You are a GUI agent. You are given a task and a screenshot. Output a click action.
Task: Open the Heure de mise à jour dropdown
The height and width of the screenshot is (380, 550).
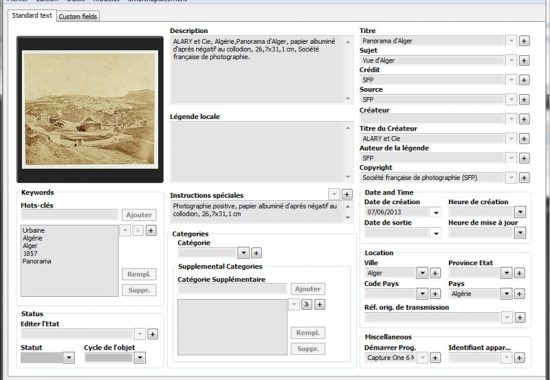click(520, 233)
